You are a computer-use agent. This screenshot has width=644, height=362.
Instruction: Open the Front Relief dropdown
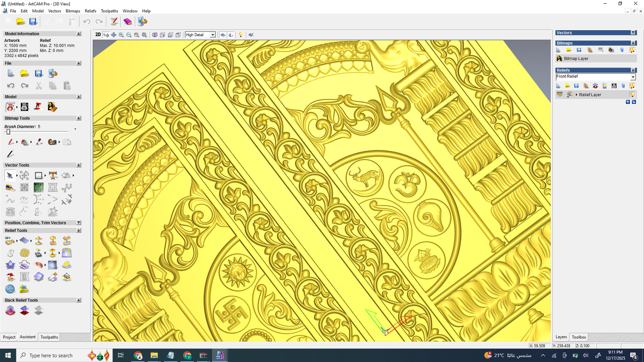(x=633, y=77)
